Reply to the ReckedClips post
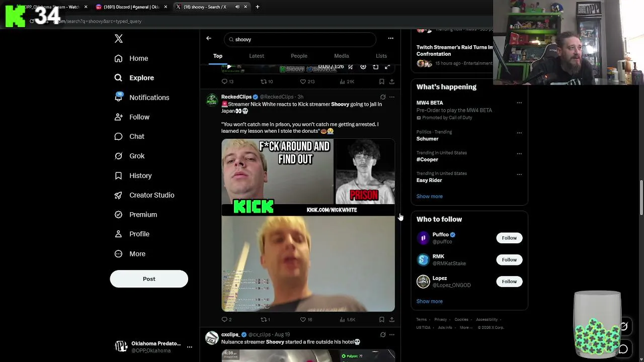Screen dimensions: 644x362 [x=227, y=319]
